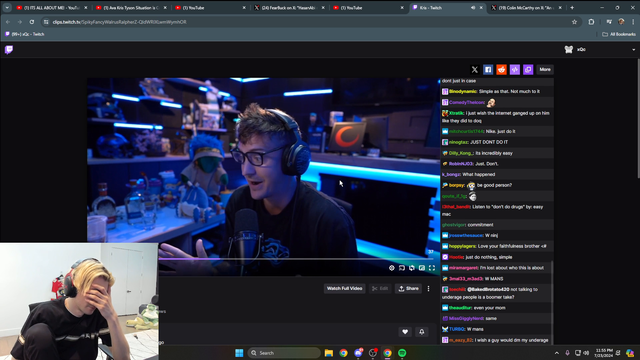Click the clips.twitch.tv address bar
Viewport: 640px width, 360px height.
pos(310,22)
